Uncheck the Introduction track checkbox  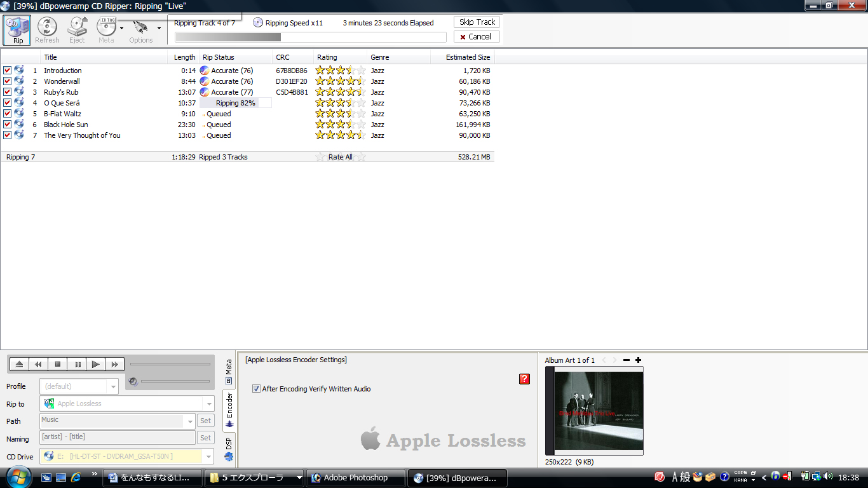click(x=8, y=71)
